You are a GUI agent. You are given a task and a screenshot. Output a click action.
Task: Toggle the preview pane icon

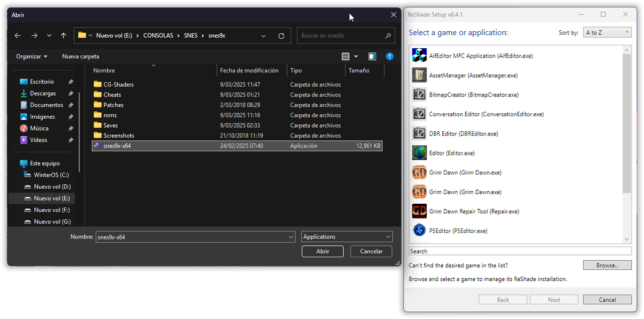tap(372, 56)
